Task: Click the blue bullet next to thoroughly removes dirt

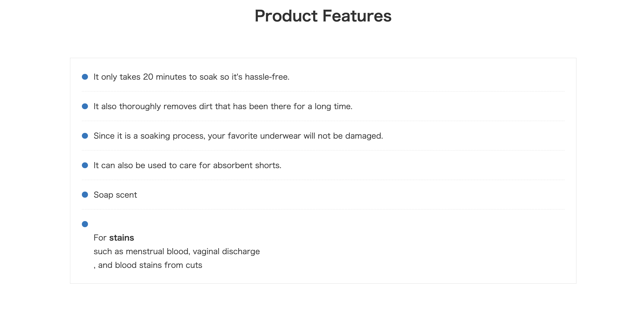Action: click(85, 106)
